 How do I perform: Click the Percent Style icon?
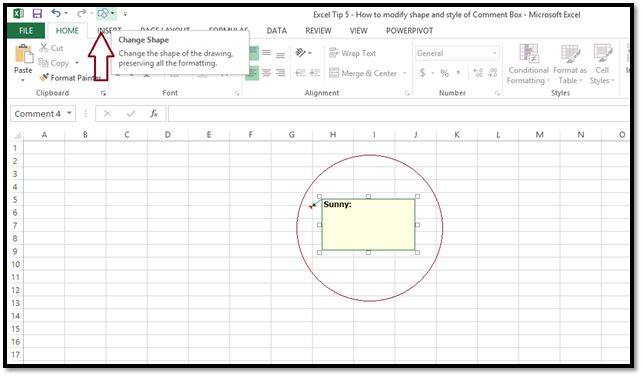tap(445, 73)
